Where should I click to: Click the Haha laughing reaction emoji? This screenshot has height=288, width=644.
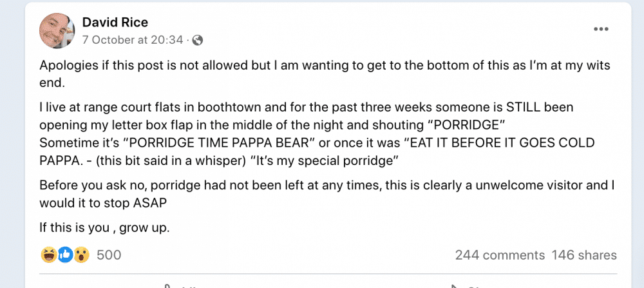point(48,255)
